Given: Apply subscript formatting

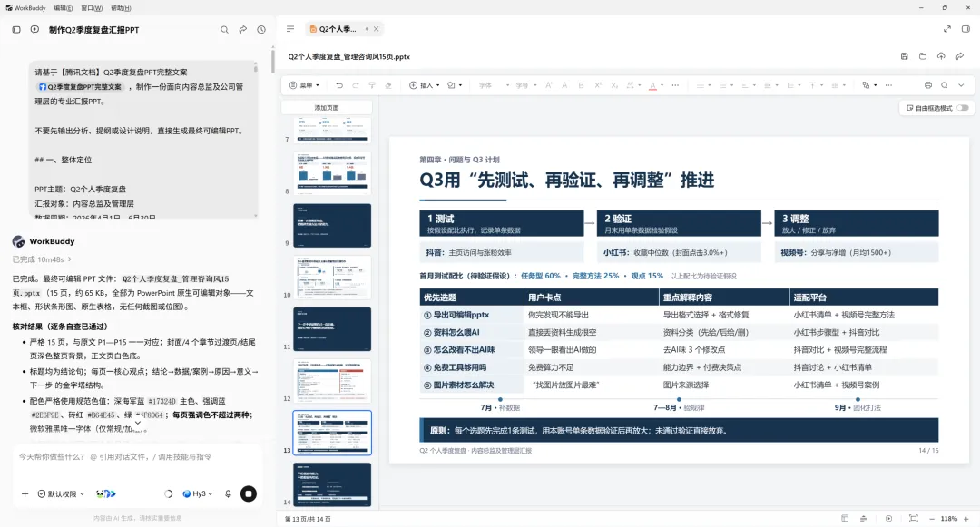Looking at the screenshot, I should pyautogui.click(x=613, y=85).
